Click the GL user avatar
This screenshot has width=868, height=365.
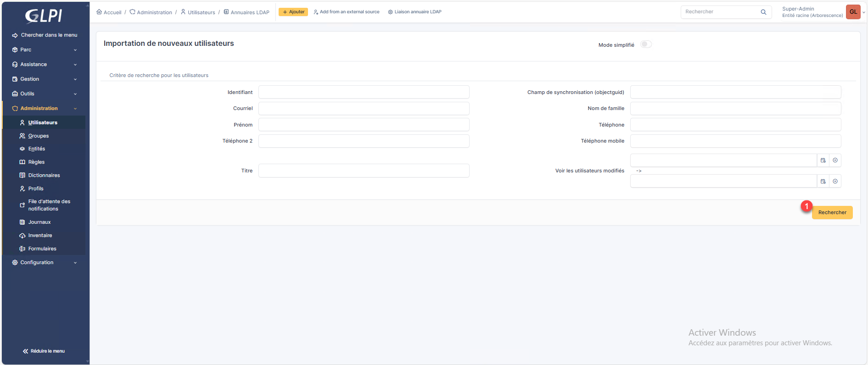click(853, 12)
